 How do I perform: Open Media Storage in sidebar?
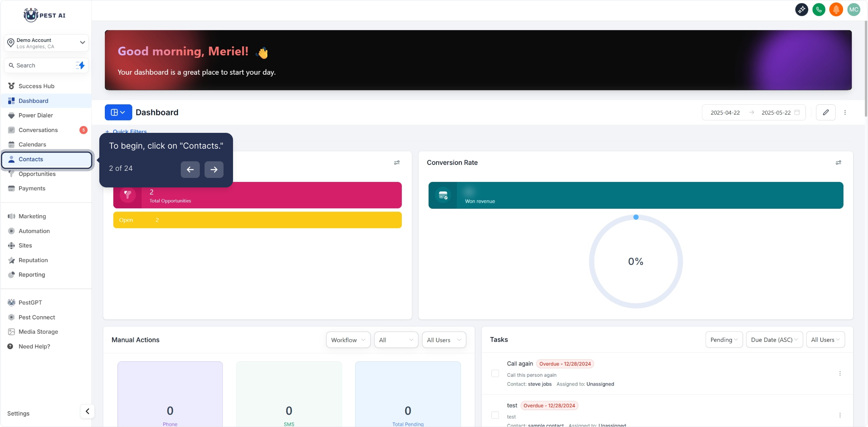pyautogui.click(x=46, y=332)
